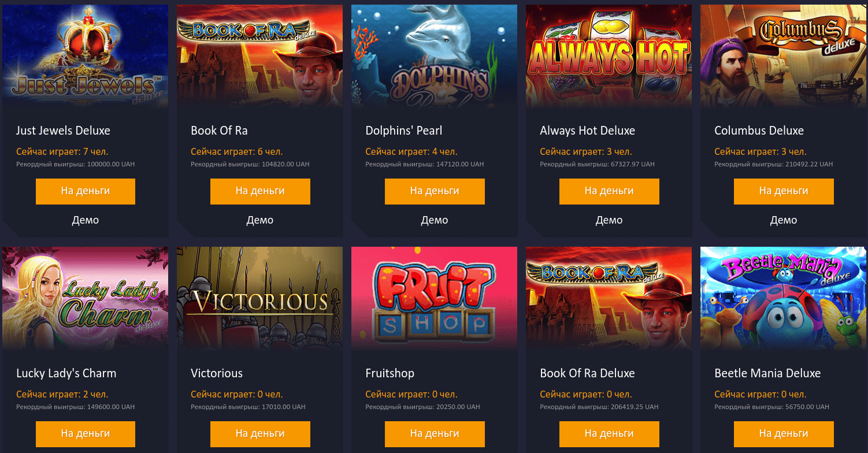Viewport: 868px width, 453px height.
Task: Open the Lucky Lady's Charm game thumbnail
Action: (x=86, y=299)
